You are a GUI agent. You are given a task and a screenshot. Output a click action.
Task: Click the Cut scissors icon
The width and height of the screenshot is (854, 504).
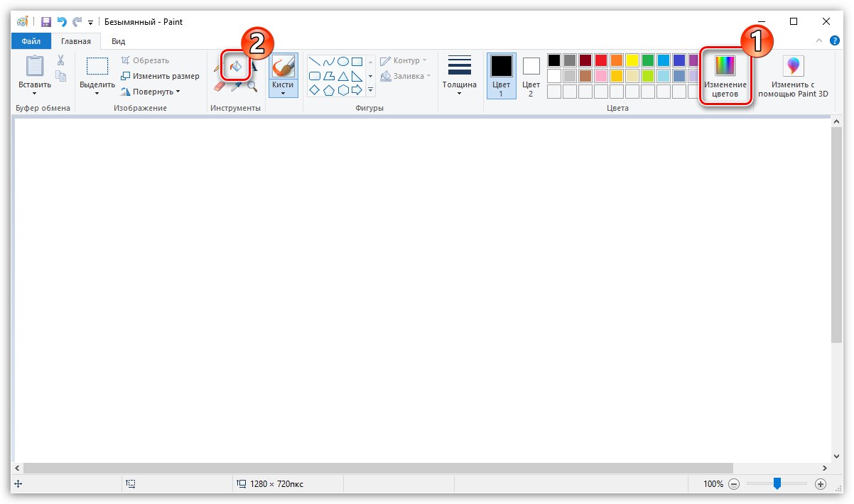coord(61,60)
